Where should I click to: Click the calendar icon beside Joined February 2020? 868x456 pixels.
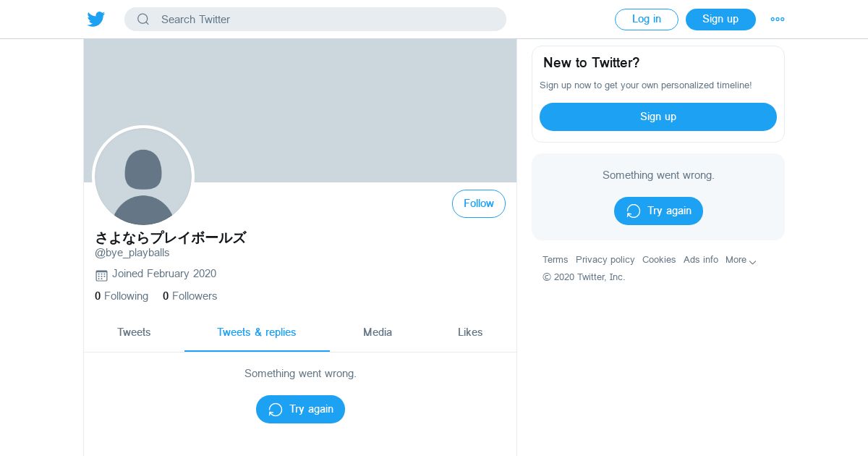click(x=101, y=275)
